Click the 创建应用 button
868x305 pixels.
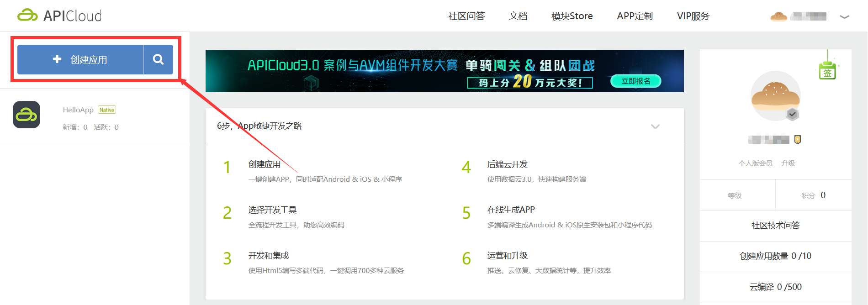coord(80,59)
